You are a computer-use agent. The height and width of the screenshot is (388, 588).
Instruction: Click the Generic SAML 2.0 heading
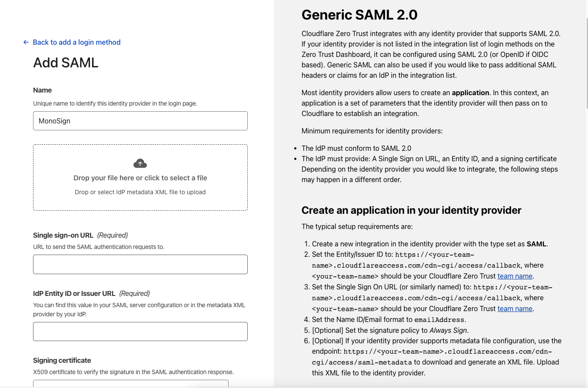click(359, 15)
